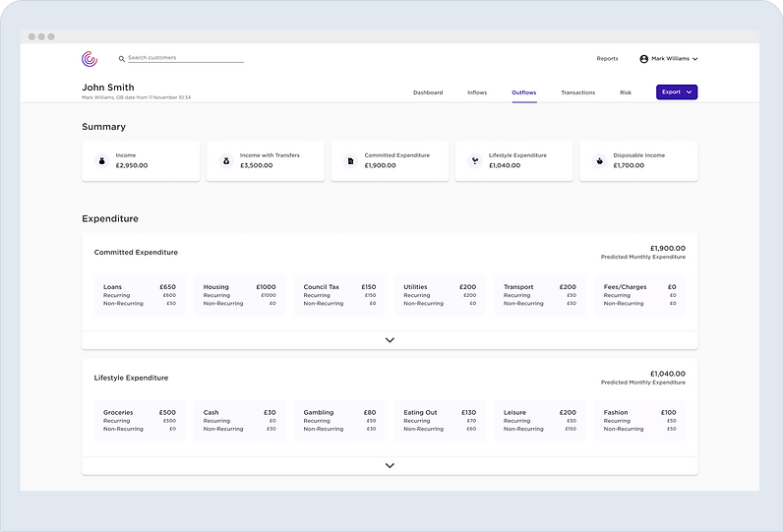Click the Lifestyle Expenditure section heading
Image resolution: width=783 pixels, height=532 pixels.
[131, 378]
